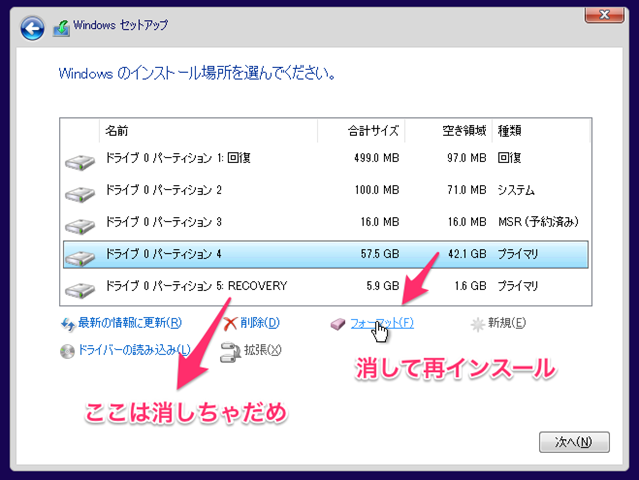Screen dimensions: 639x480
Task: Create partition via 新規(E) link
Action: pos(507,323)
